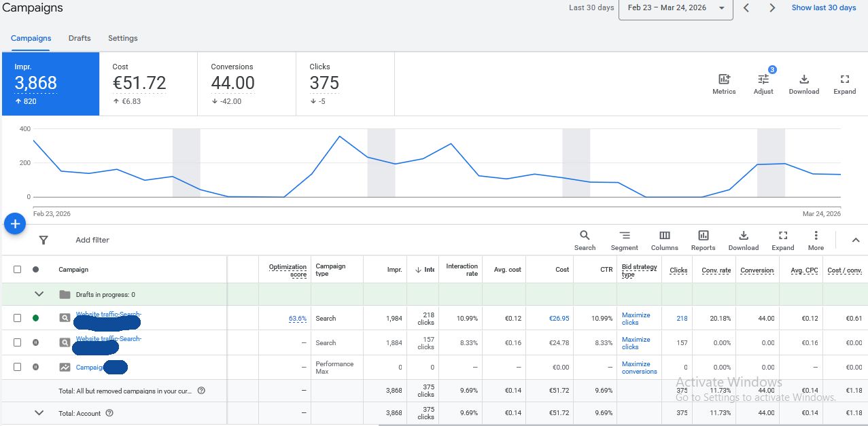This screenshot has width=868, height=426.
Task: Click the Show last 30 days link
Action: coord(824,7)
